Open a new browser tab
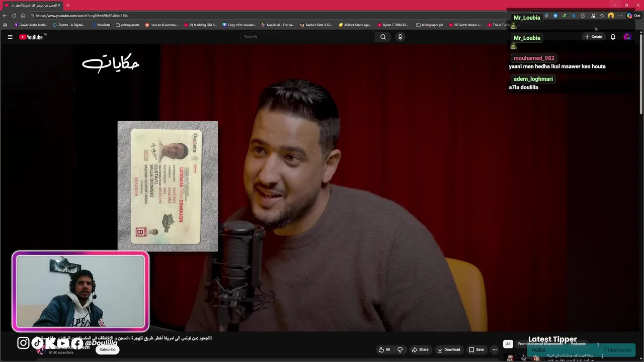The width and height of the screenshot is (644, 362). pos(68,5)
